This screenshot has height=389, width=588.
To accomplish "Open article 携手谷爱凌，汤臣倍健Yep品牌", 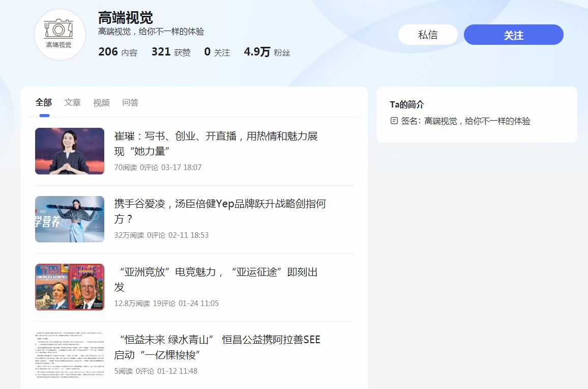I will point(220,211).
